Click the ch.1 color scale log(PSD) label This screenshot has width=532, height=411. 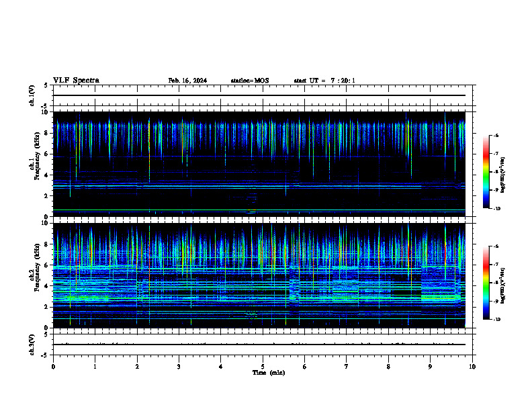pyautogui.click(x=503, y=175)
